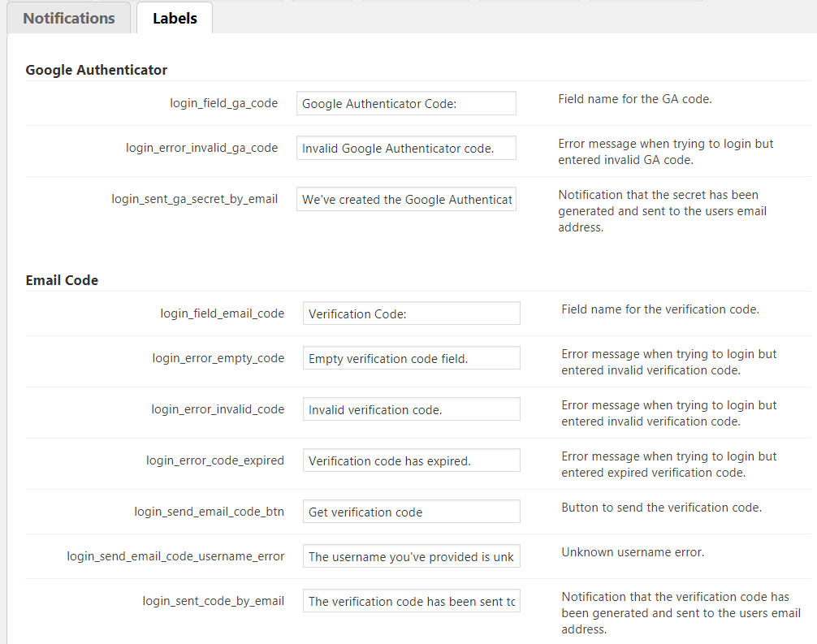Select the Labels tab

[x=175, y=18]
